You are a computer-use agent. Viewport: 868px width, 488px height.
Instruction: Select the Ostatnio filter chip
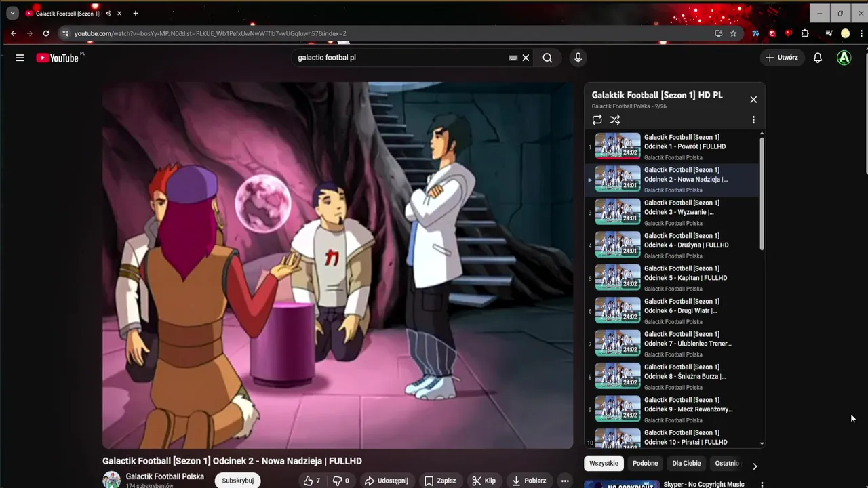(x=727, y=464)
